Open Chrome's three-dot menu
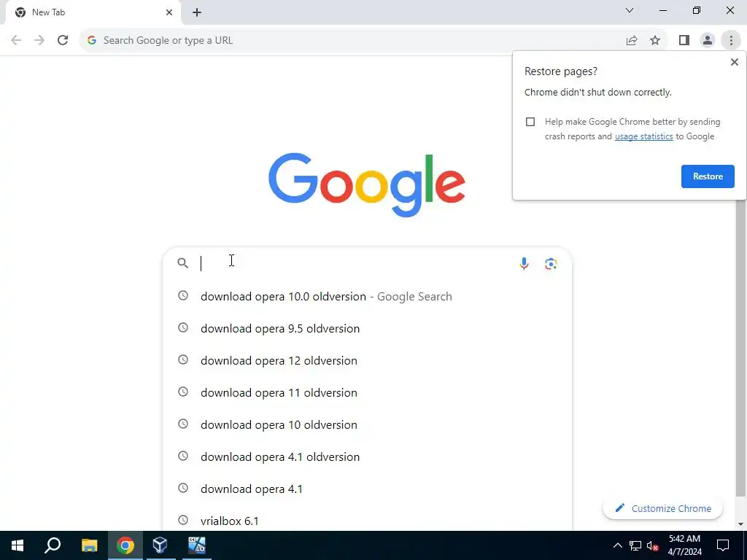 click(x=731, y=41)
